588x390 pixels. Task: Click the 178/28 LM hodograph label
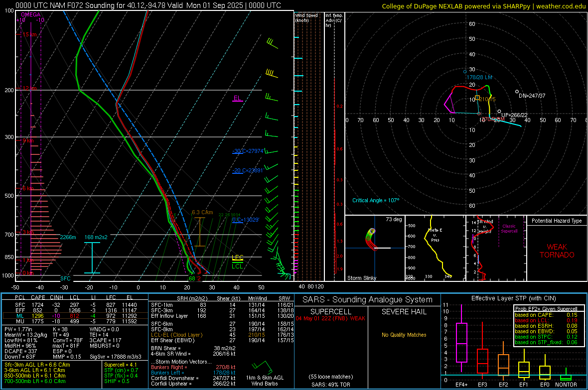[x=479, y=77]
